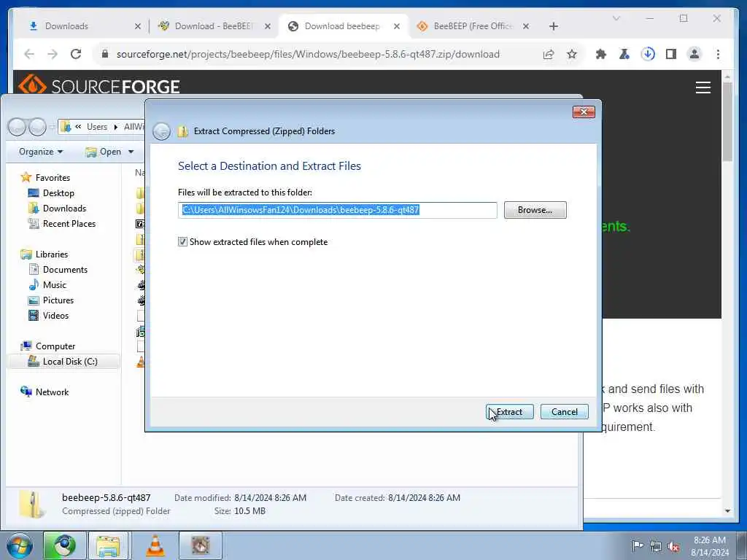Close the BeeBEEP (Free Office) tab
Image resolution: width=747 pixels, height=560 pixels.
coord(526,26)
